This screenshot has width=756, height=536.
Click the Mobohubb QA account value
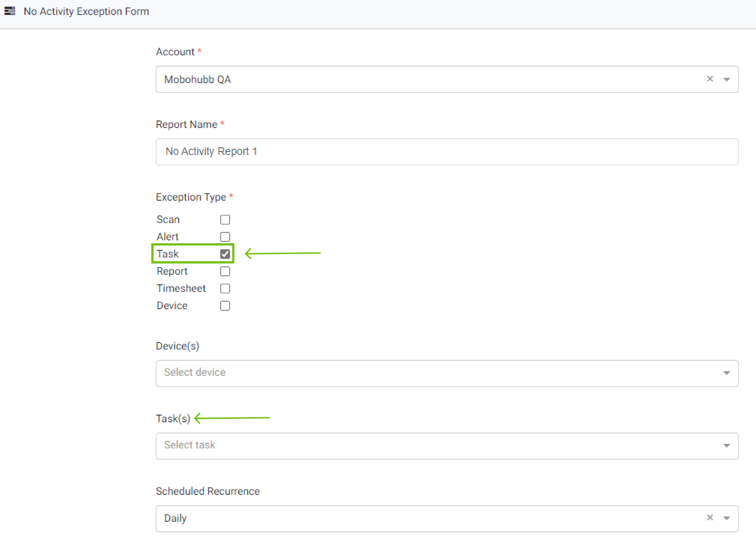click(198, 79)
